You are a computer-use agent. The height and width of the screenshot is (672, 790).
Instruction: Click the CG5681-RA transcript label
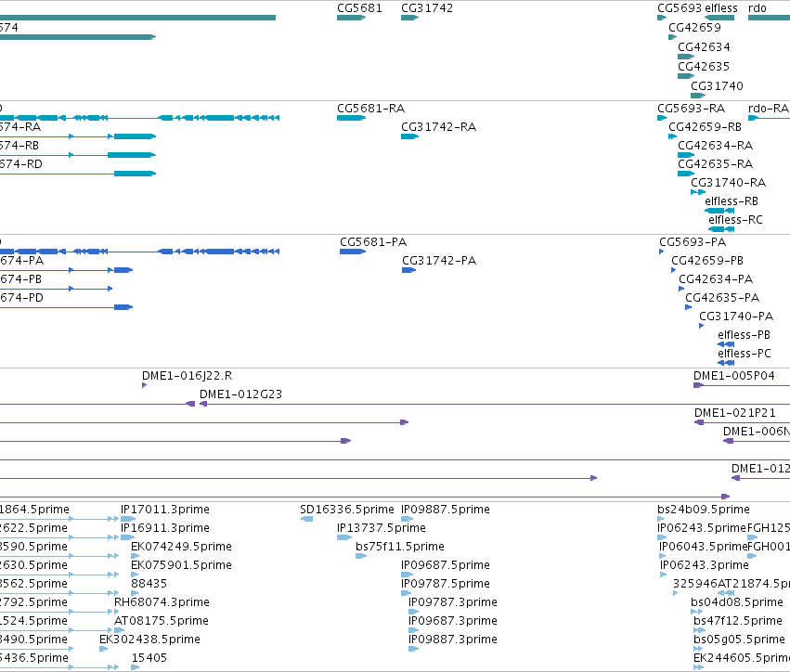click(x=370, y=109)
